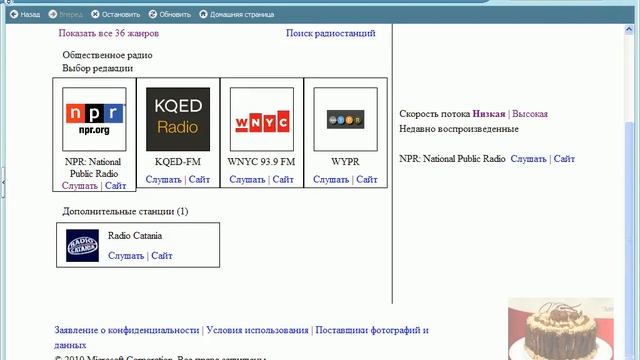Click the Вперед forward arrow icon
Image resolution: width=640 pixels, height=360 pixels.
click(x=53, y=14)
